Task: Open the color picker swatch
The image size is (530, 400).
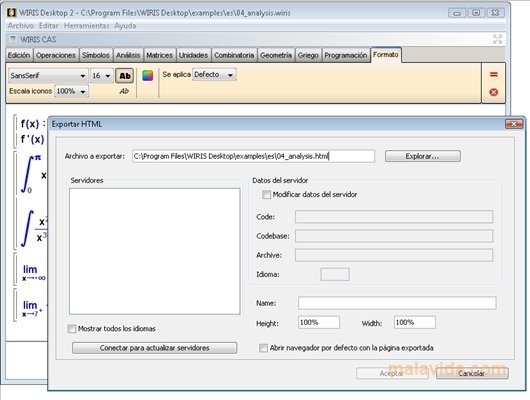Action: click(147, 76)
